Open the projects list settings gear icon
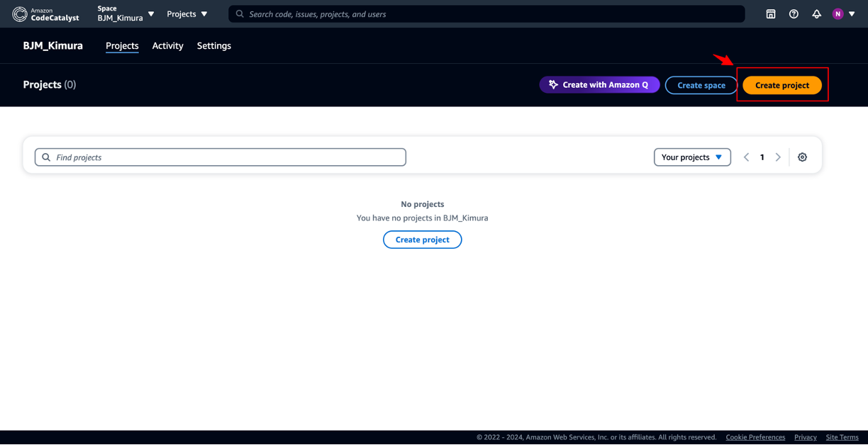 click(802, 157)
